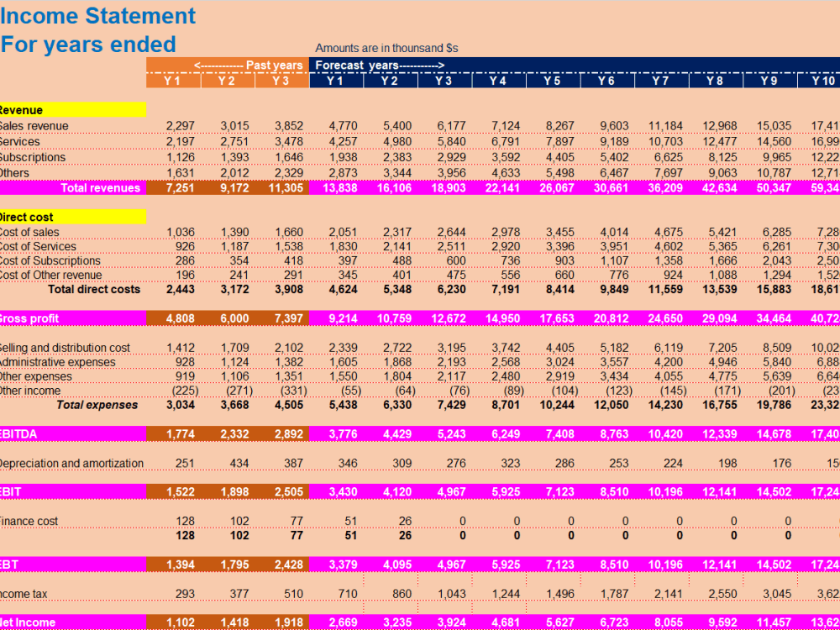This screenshot has height=630, width=840.
Task: Click the forecast Y 10 column header
Action: coord(822,83)
